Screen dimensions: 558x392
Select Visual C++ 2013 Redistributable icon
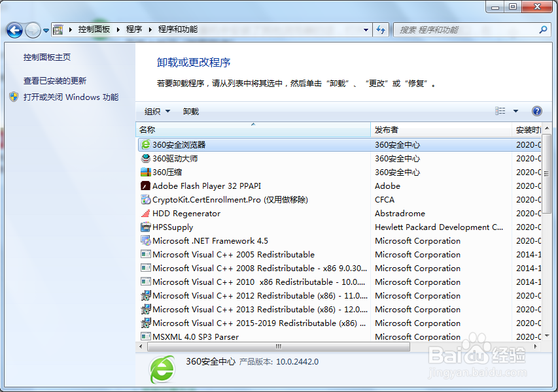(145, 310)
